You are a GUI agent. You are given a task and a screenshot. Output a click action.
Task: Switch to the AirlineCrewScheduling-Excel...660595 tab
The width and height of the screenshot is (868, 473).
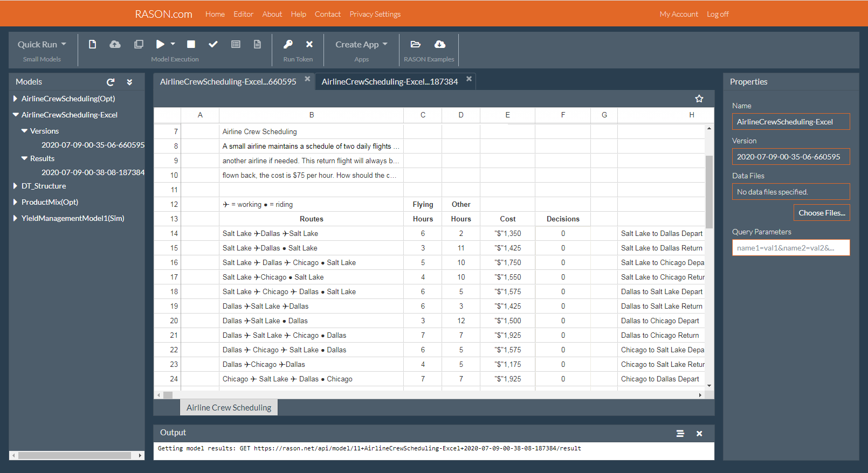[228, 82]
